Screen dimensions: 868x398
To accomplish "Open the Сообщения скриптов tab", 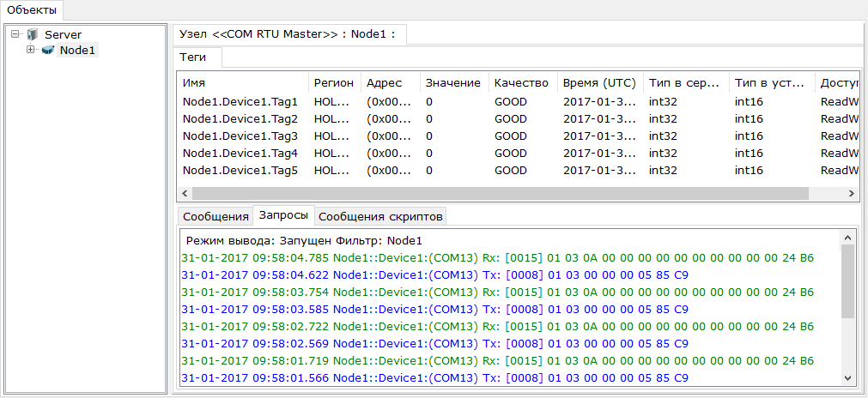I will (x=380, y=215).
